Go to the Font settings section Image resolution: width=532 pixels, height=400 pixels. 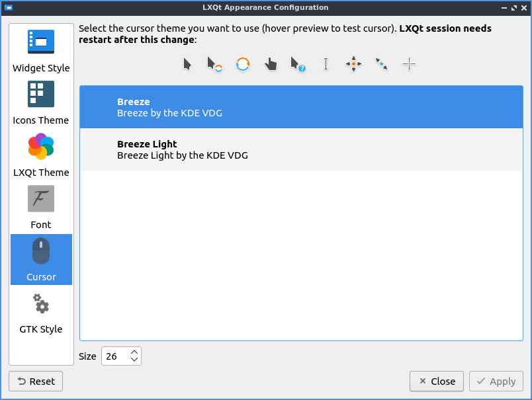41,208
